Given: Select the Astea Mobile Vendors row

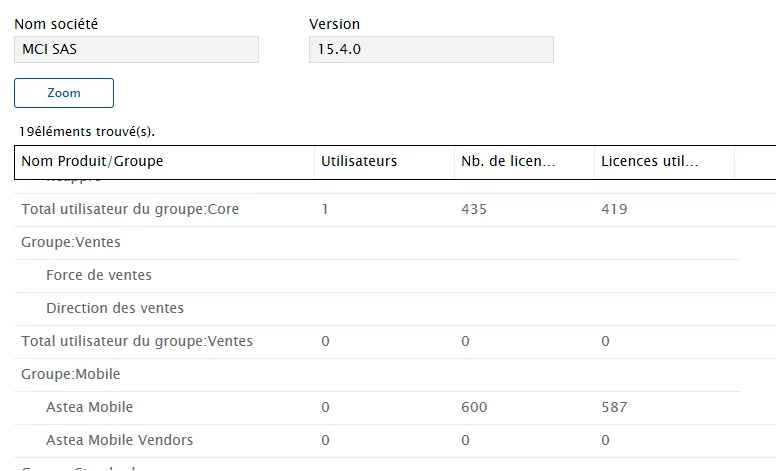Looking at the screenshot, I should [395, 440].
